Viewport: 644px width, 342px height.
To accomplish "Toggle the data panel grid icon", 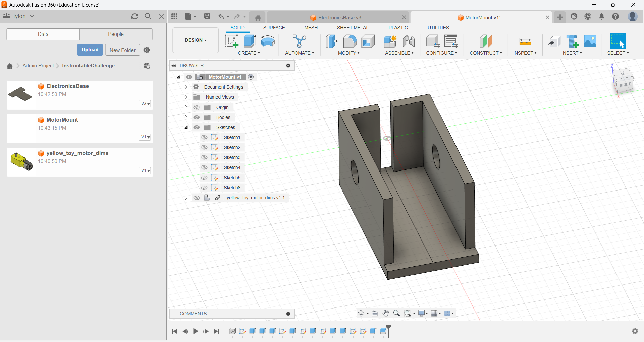I will (x=174, y=16).
